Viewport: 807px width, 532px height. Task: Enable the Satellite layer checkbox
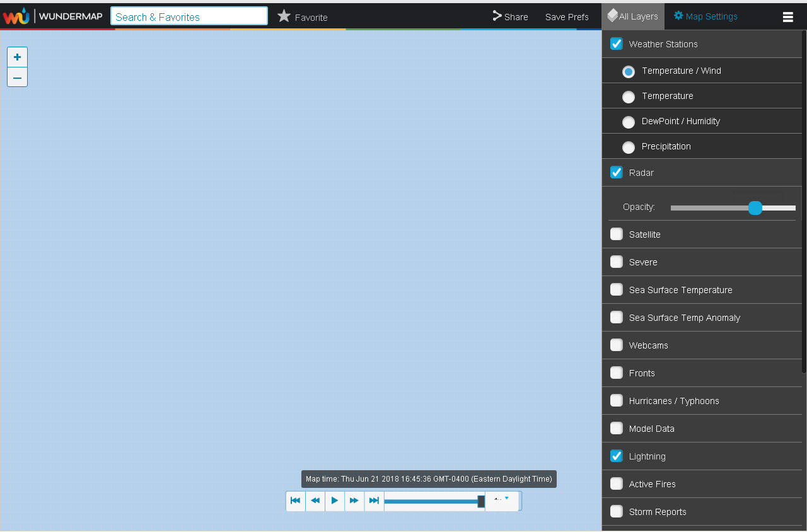[617, 234]
